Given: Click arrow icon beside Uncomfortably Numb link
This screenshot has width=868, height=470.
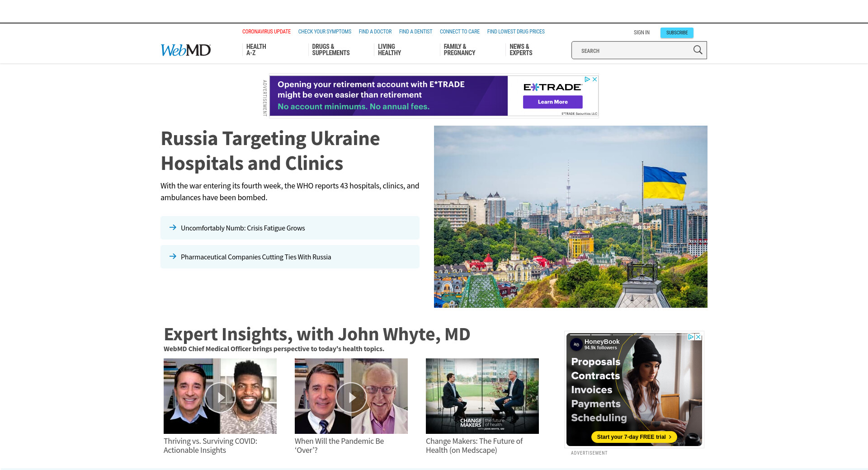Looking at the screenshot, I should [173, 228].
